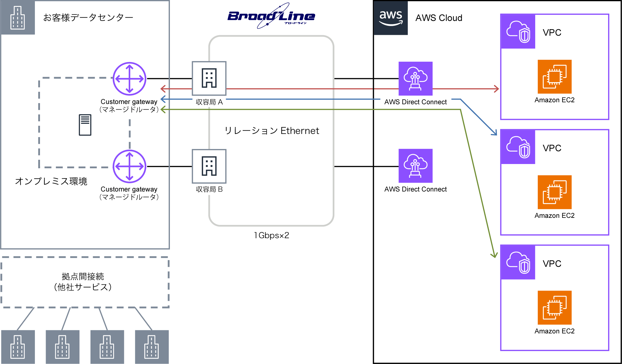Click Amazon EC2 label in top VPC
622x364 pixels.
point(554,100)
